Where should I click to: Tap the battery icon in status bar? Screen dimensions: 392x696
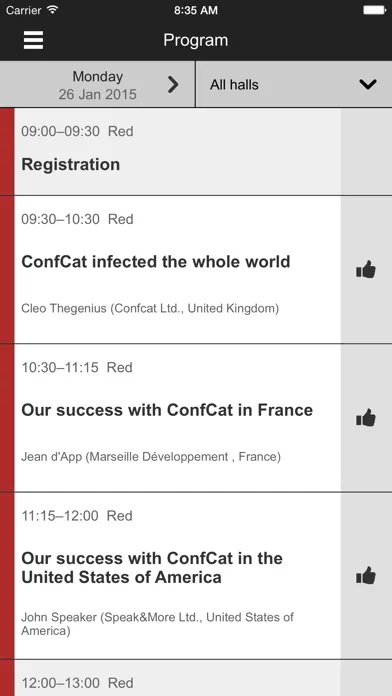pos(374,10)
